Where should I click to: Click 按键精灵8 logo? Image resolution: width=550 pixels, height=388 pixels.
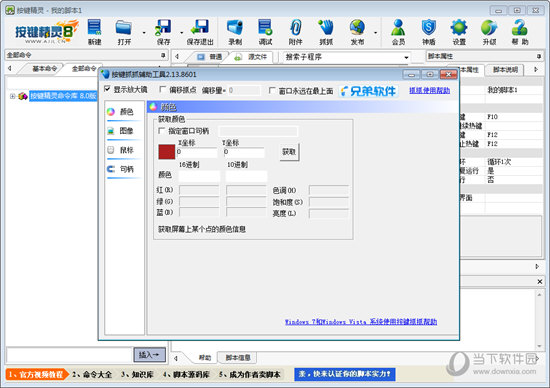pyautogui.click(x=46, y=32)
